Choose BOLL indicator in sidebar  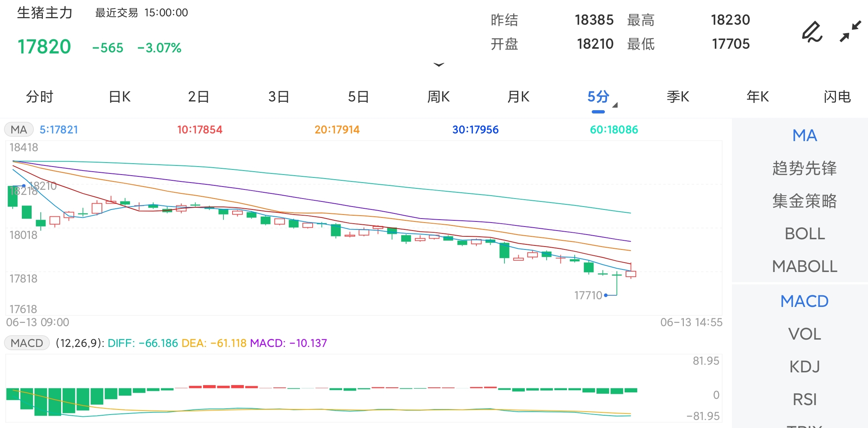pos(805,234)
